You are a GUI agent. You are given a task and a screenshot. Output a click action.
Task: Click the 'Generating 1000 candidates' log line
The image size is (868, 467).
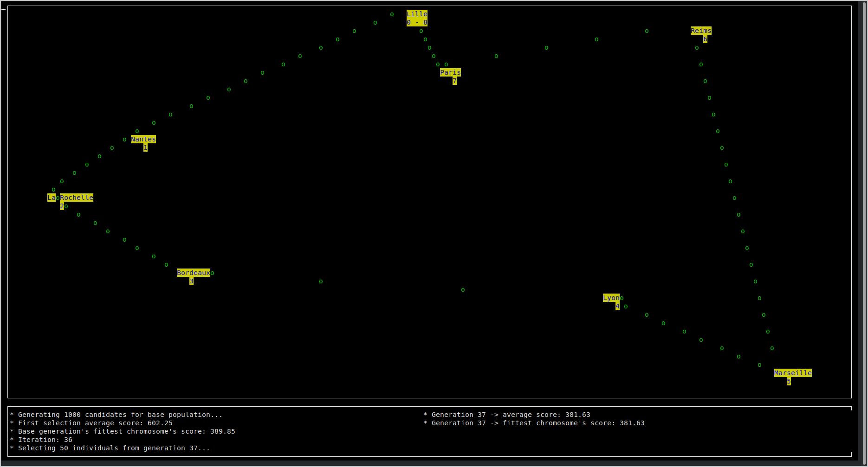pos(116,415)
